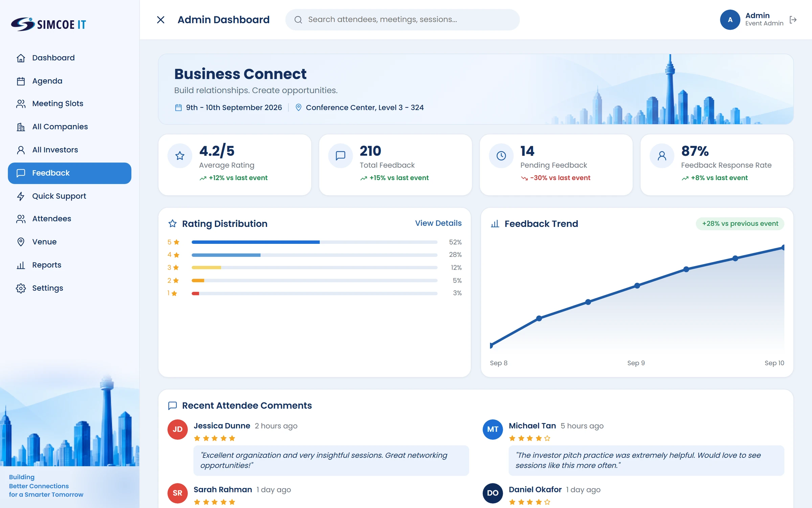The image size is (812, 508).
Task: Click the person icon on Feedback Response Rate card
Action: click(662, 155)
